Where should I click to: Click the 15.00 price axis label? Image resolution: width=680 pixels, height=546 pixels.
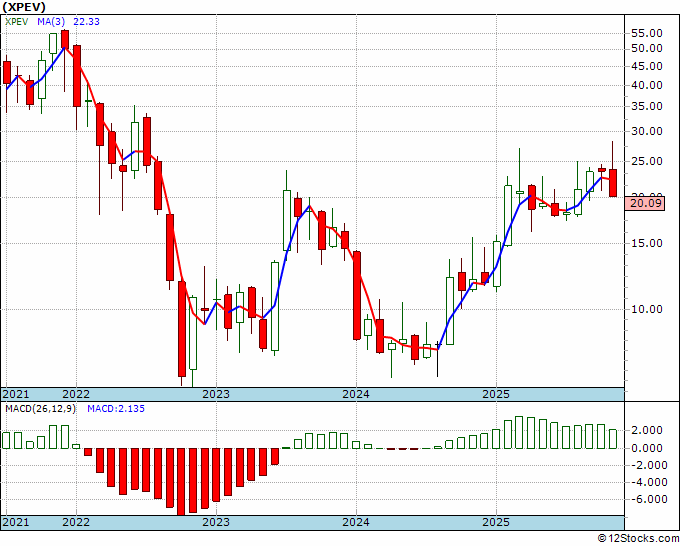647,243
